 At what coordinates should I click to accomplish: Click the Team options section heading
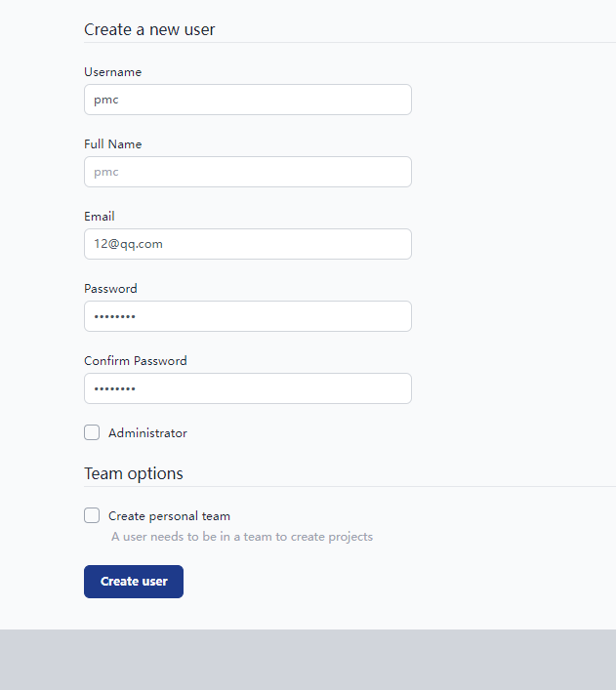[x=134, y=473]
